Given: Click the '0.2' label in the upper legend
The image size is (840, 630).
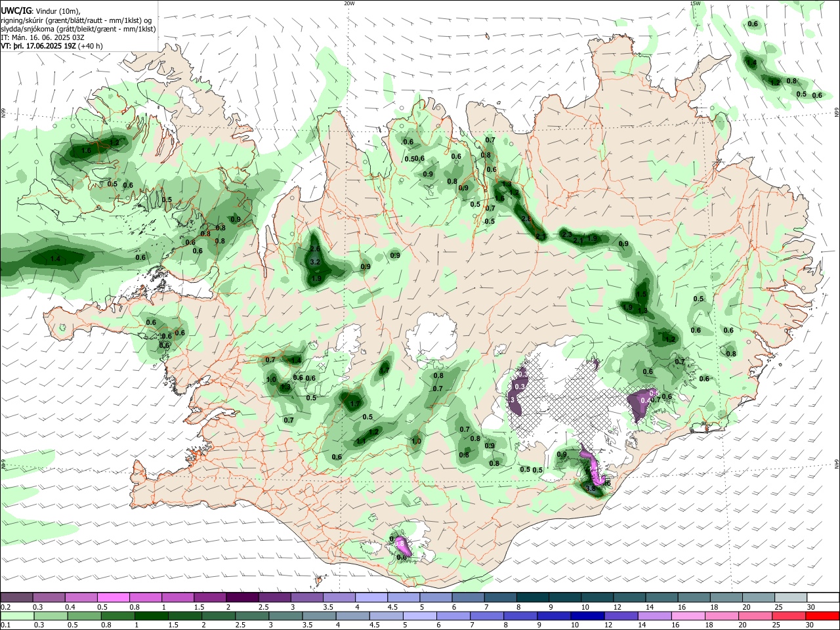Looking at the screenshot, I should click(5, 607).
